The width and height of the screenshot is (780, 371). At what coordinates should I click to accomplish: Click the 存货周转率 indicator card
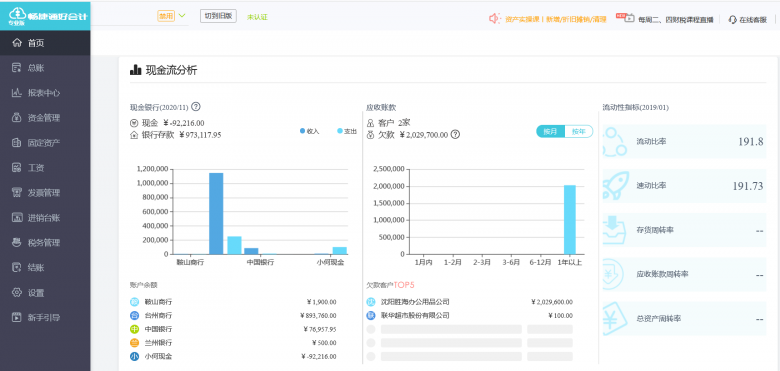[684, 230]
